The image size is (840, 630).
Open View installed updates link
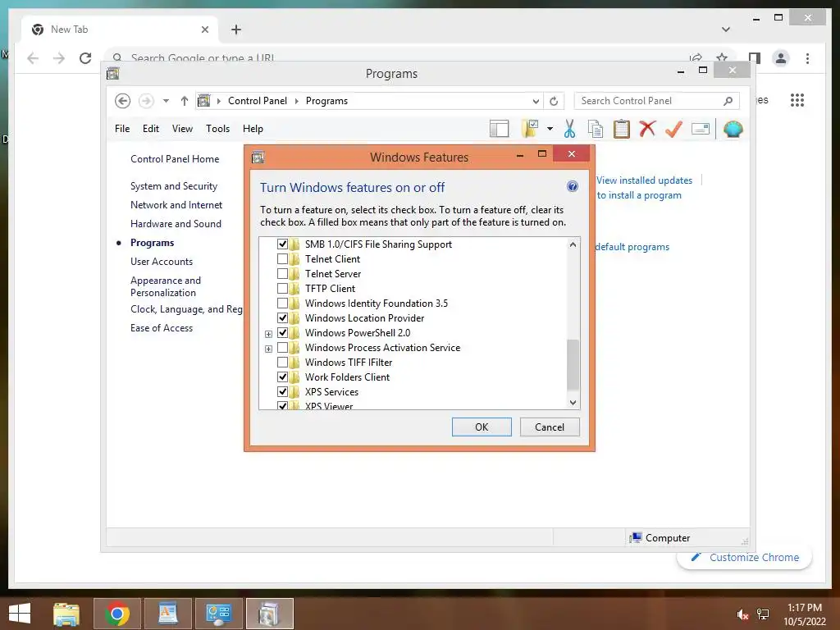(x=645, y=180)
